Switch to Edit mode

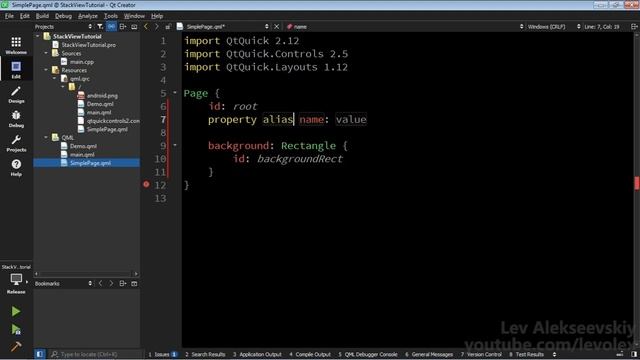click(16, 69)
